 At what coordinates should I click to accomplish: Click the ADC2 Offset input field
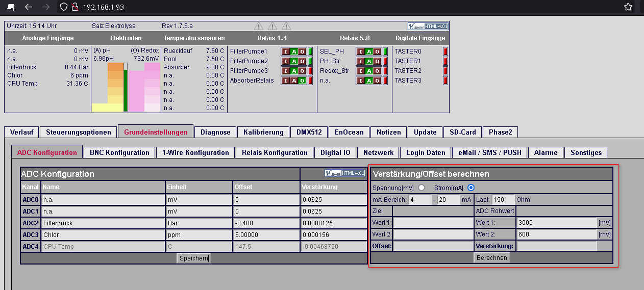point(265,223)
